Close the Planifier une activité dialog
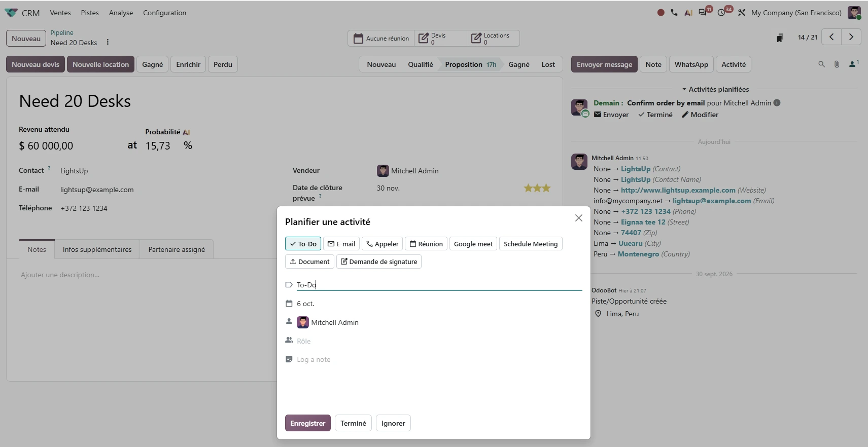 pos(578,218)
